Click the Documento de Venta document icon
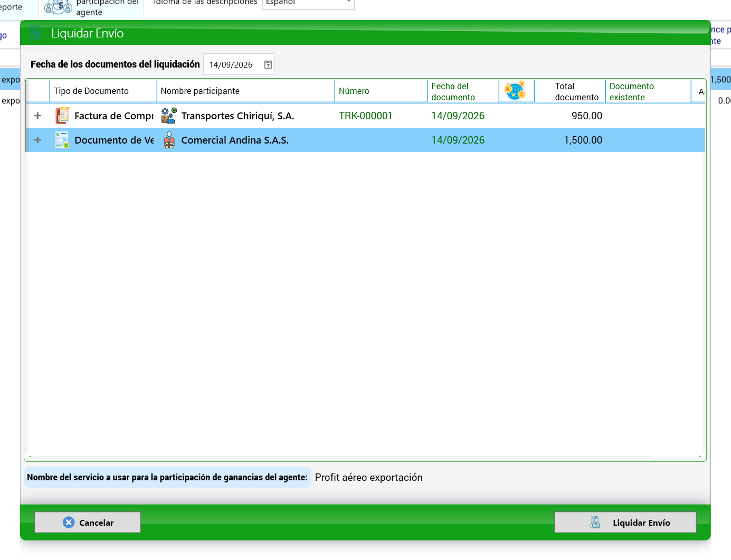Screen dimensions: 731x560 point(62,140)
